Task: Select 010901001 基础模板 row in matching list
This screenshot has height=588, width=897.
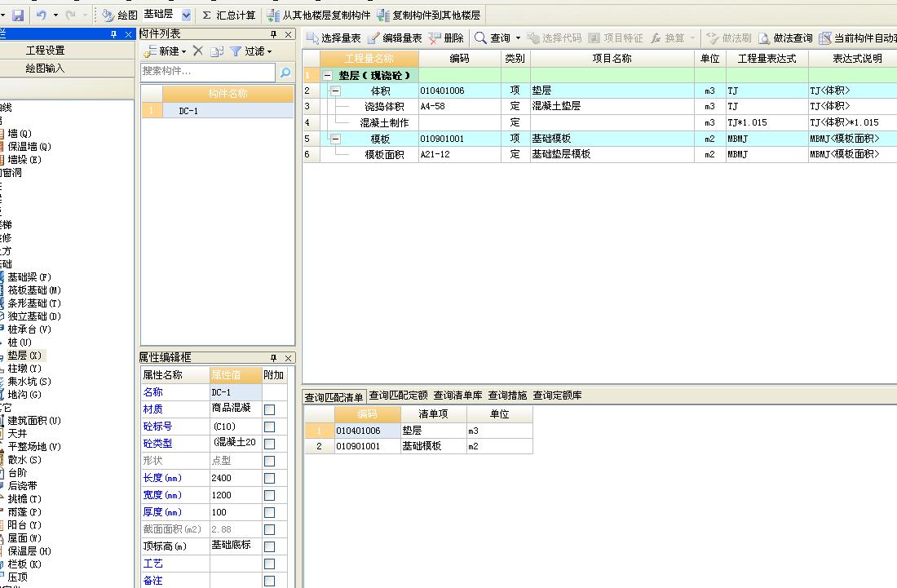Action: (x=418, y=446)
